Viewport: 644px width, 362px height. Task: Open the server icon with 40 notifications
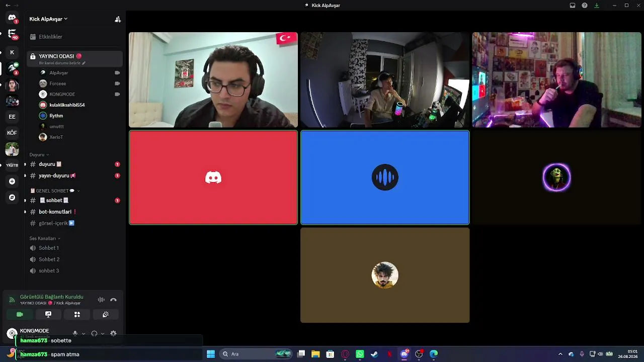[x=12, y=34]
